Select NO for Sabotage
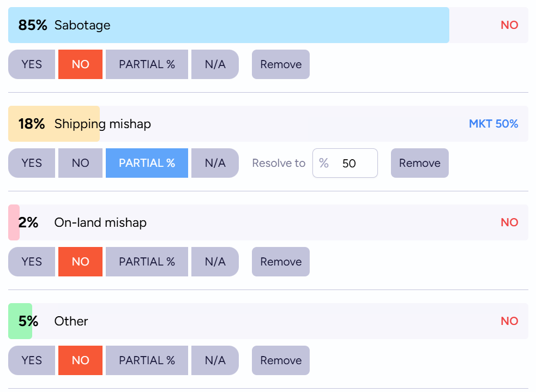The image size is (536, 392). [x=80, y=64]
